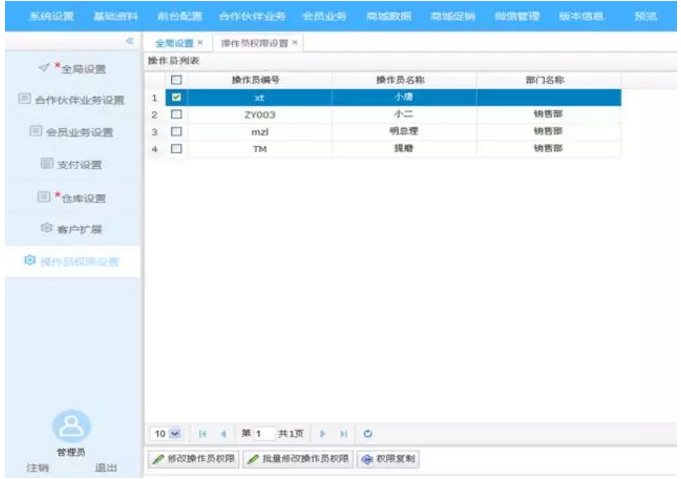The width and height of the screenshot is (681, 479).
Task: Click the paper-plane icon beside 全局设置 in the sidebar
Action: click(44, 67)
